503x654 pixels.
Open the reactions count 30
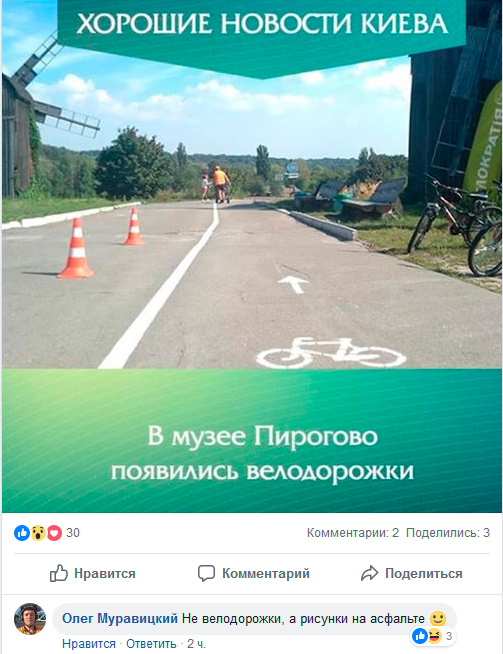click(73, 533)
